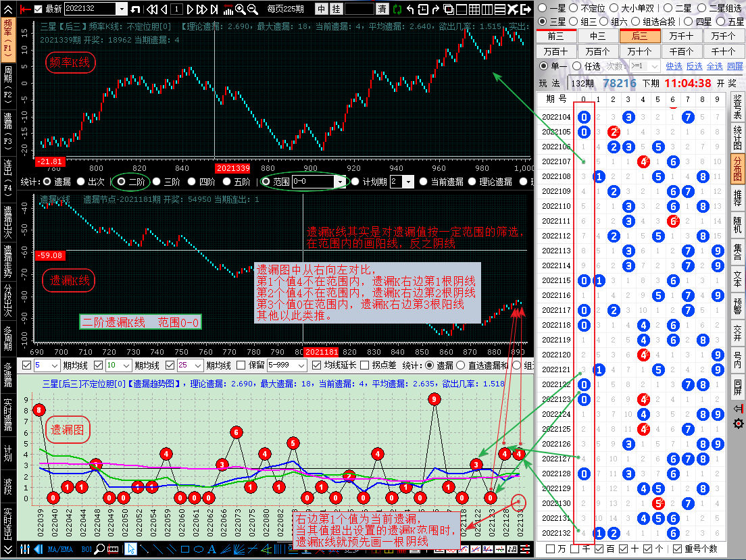Click the settings gear icon on right sidebar
The height and width of the screenshot is (560, 746).
[x=738, y=424]
